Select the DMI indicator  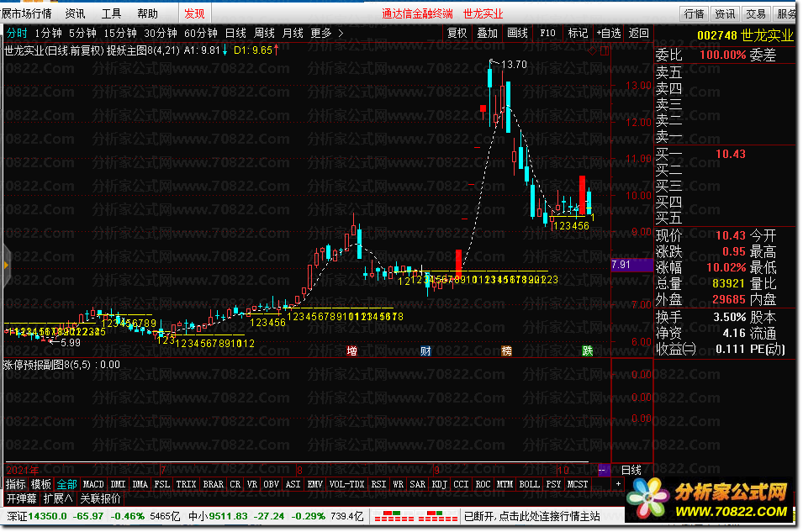(118, 484)
